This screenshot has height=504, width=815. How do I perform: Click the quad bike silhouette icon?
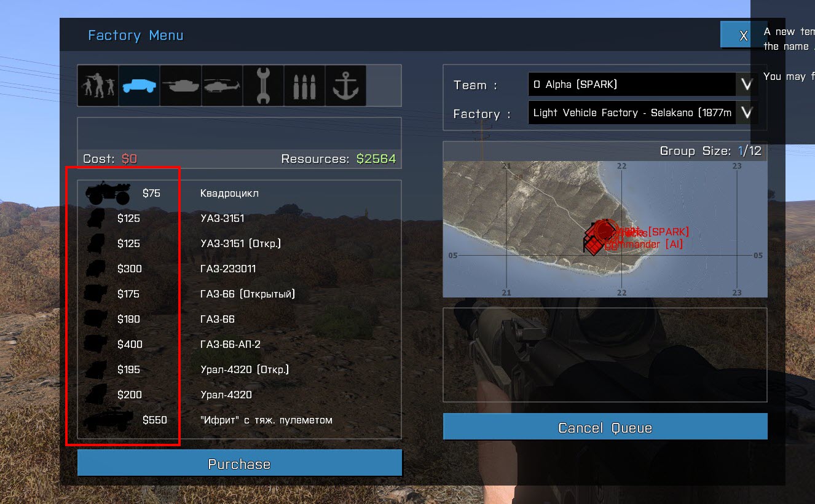click(108, 193)
